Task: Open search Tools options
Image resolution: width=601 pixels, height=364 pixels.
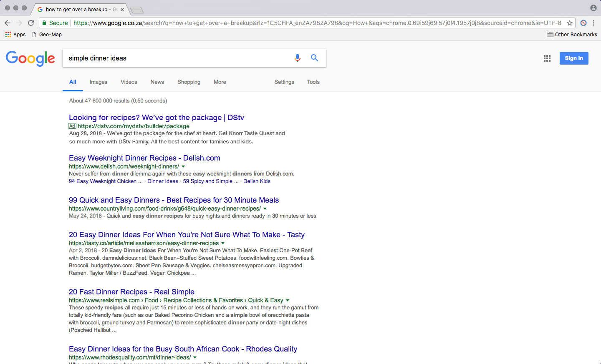Action: [313, 82]
